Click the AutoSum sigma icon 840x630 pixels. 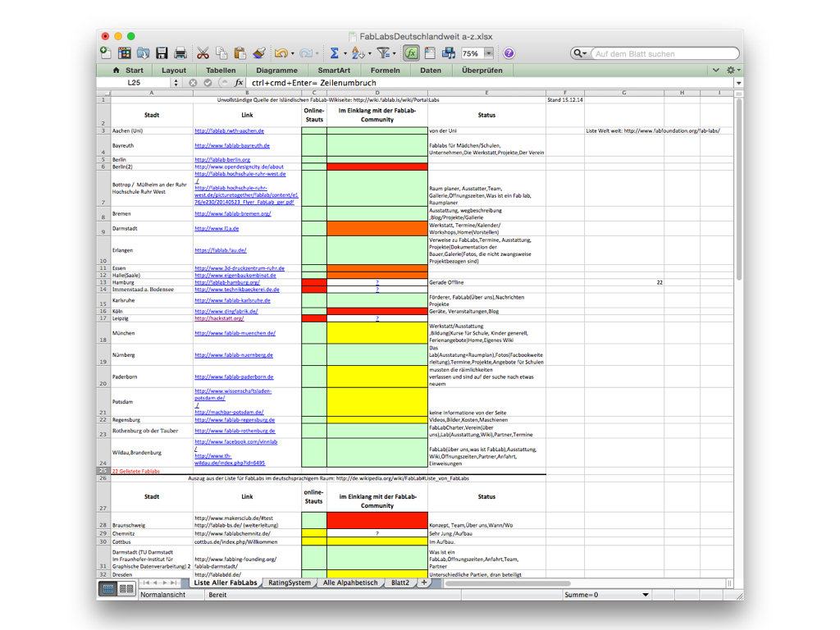[x=334, y=53]
